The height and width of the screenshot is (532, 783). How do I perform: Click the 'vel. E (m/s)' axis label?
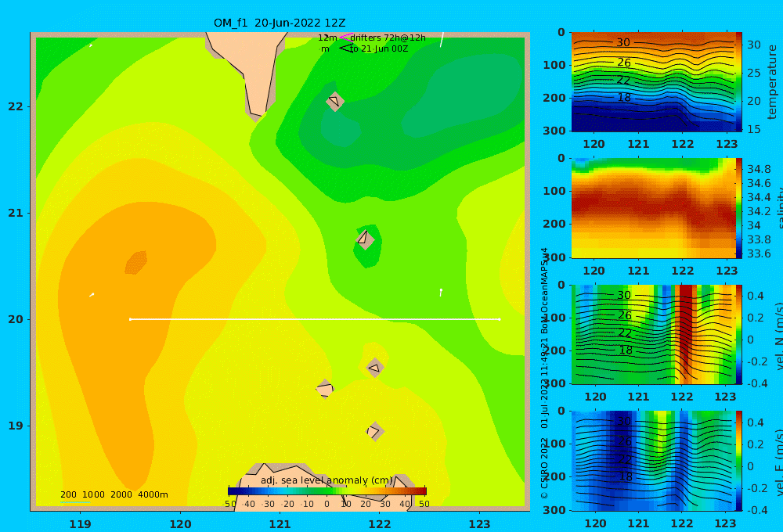point(778,462)
